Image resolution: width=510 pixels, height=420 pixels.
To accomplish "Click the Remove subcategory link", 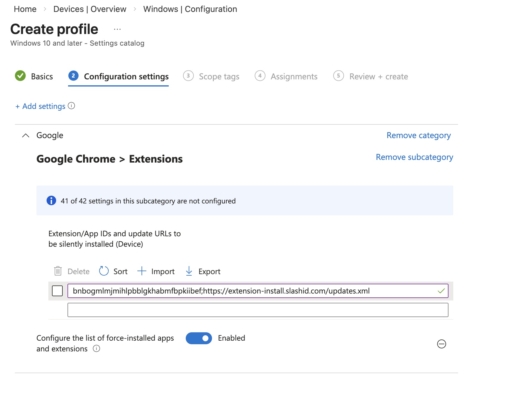I will [414, 157].
